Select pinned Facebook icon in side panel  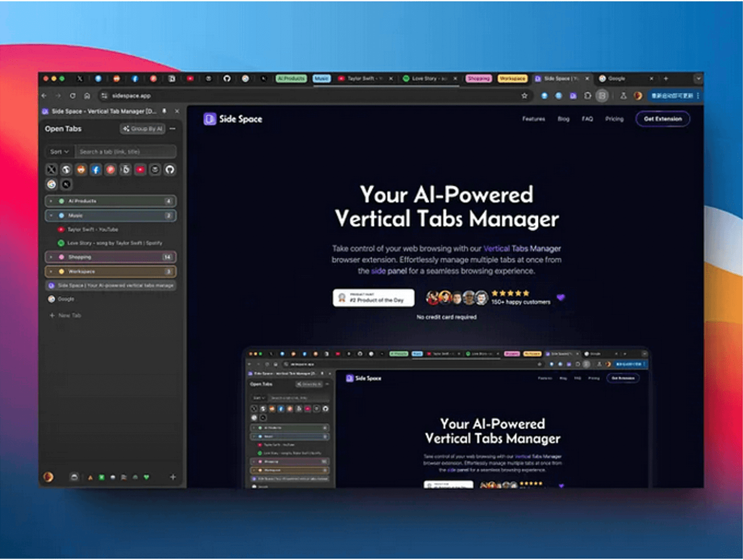96,170
